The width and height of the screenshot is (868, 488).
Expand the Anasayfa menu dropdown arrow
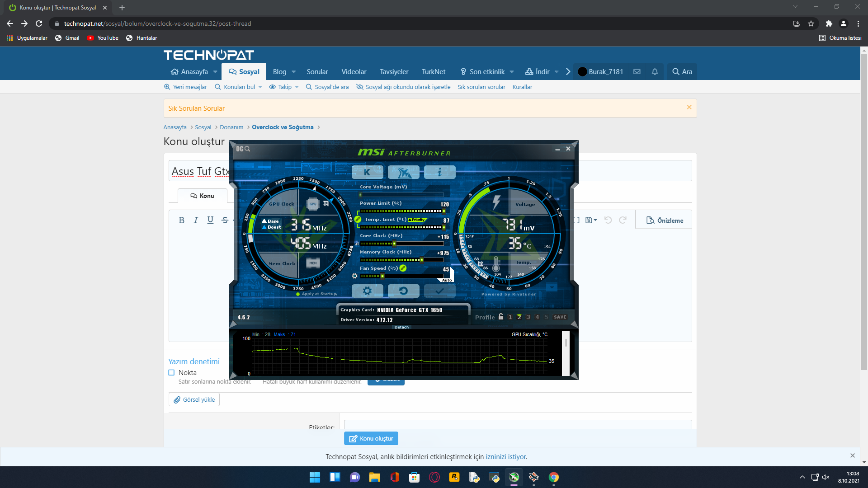(215, 72)
